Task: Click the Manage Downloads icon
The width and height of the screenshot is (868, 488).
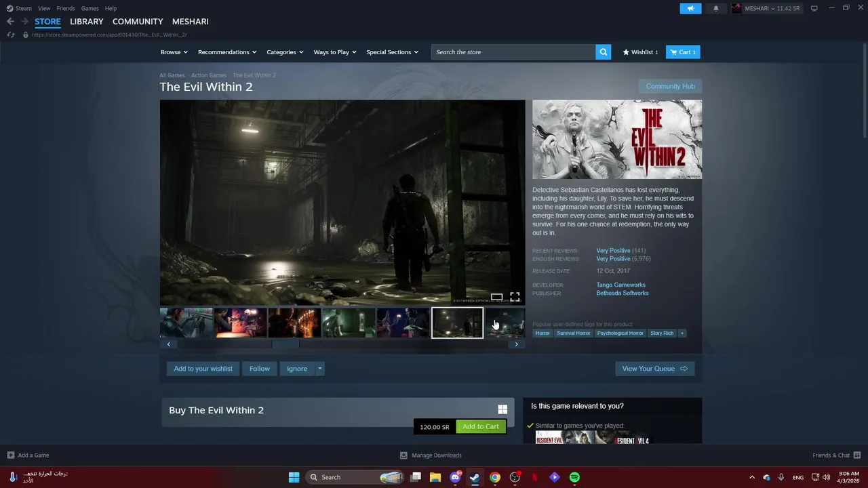Action: pyautogui.click(x=403, y=455)
